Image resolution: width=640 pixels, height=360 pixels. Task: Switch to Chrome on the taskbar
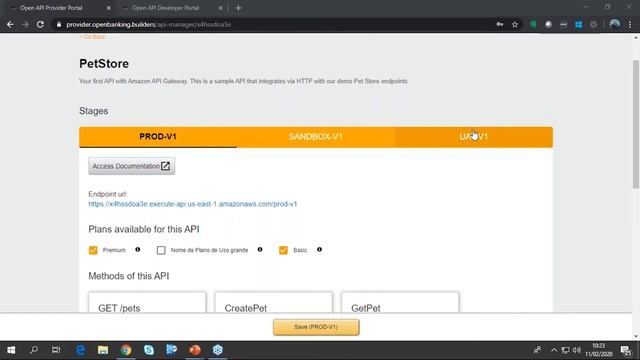(x=126, y=350)
